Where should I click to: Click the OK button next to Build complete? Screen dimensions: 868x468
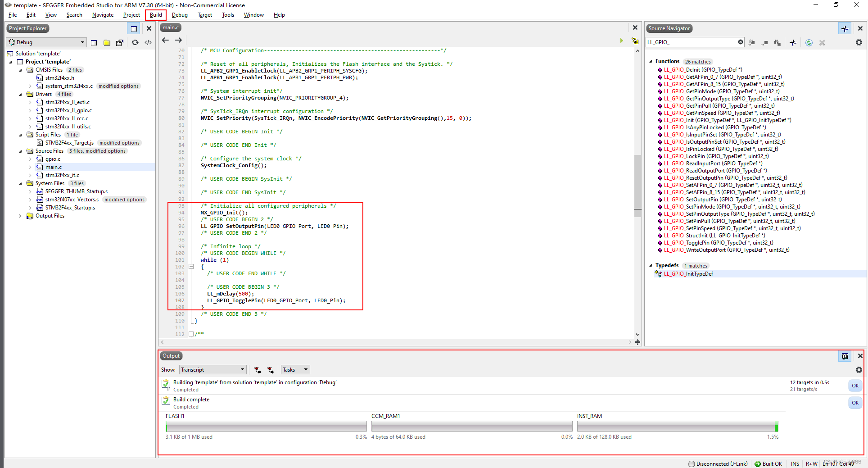click(x=854, y=403)
